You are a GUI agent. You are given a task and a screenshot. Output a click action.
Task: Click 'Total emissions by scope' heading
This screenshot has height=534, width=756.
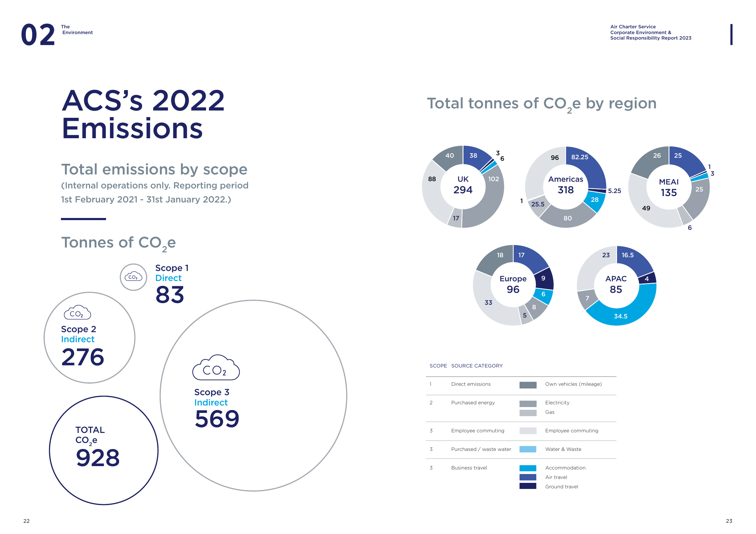coord(154,170)
